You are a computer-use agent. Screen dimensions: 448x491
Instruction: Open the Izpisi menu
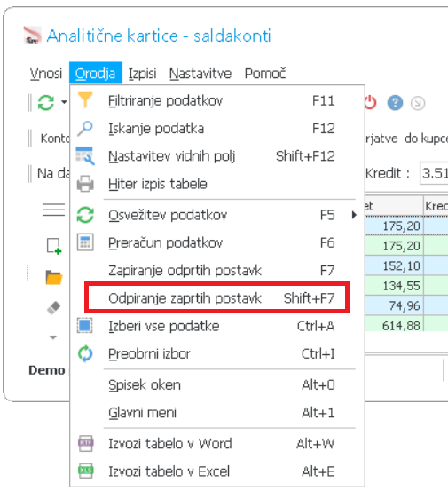click(x=142, y=74)
